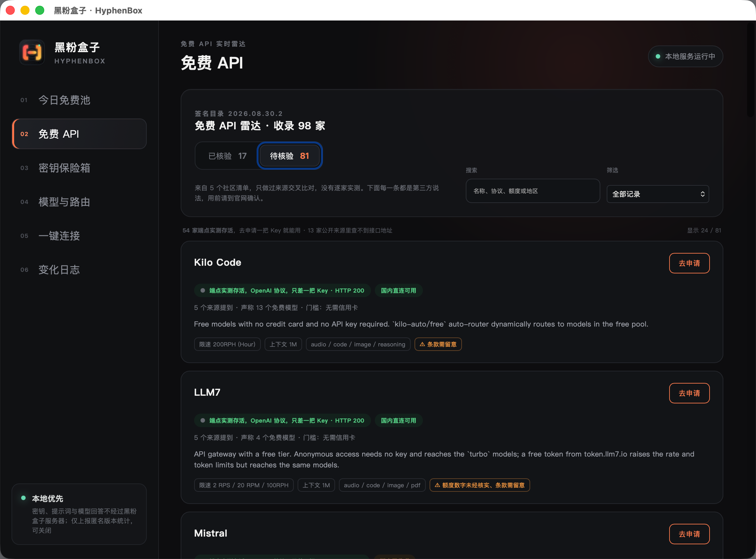Click the 免费 API 实时雷达 breadcrumb label
Image resolution: width=756 pixels, height=559 pixels.
coord(213,44)
